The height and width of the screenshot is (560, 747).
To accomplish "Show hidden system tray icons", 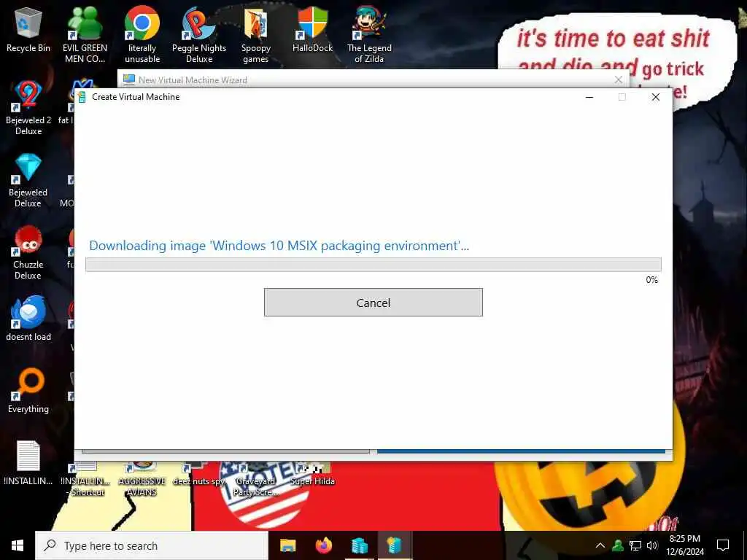I will (x=600, y=545).
